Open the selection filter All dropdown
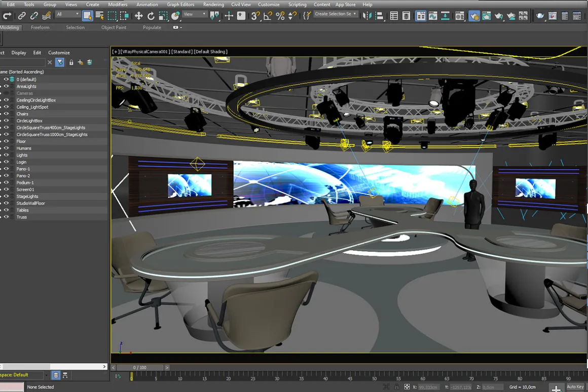588x392 pixels. click(67, 14)
